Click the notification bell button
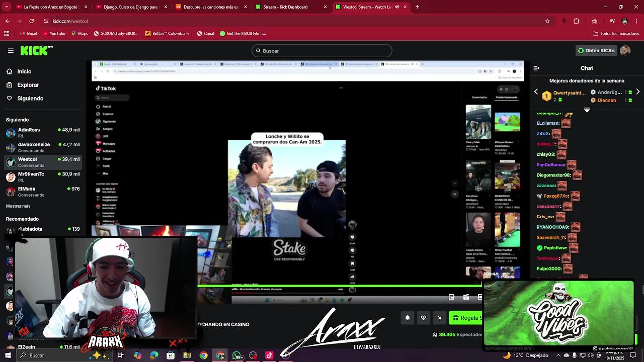Image resolution: width=644 pixels, height=362 pixels. pyautogui.click(x=408, y=318)
